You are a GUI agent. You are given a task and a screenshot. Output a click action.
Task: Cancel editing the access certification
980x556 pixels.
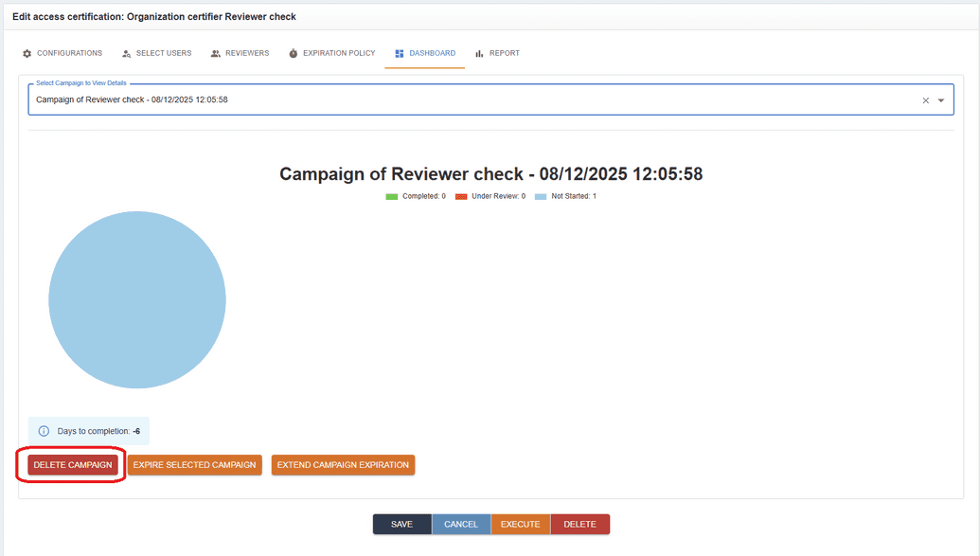coord(461,523)
